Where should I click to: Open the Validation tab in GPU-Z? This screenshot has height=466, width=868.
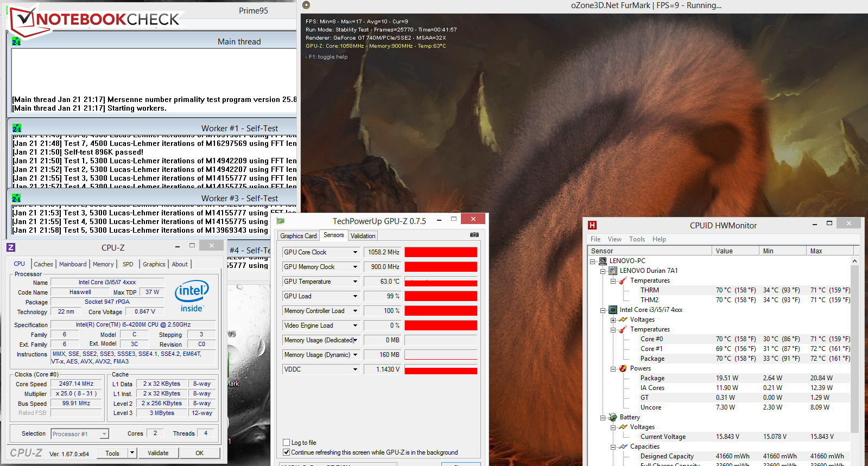click(363, 236)
